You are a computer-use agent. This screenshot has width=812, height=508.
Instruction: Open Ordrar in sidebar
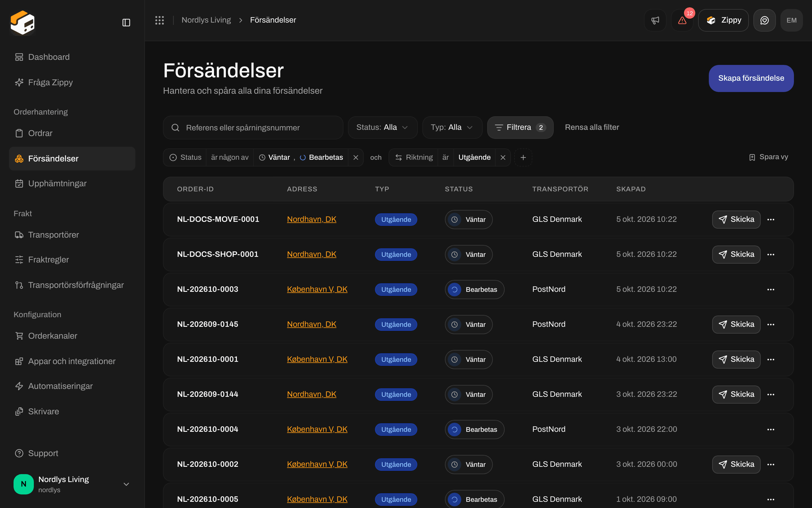point(72,133)
